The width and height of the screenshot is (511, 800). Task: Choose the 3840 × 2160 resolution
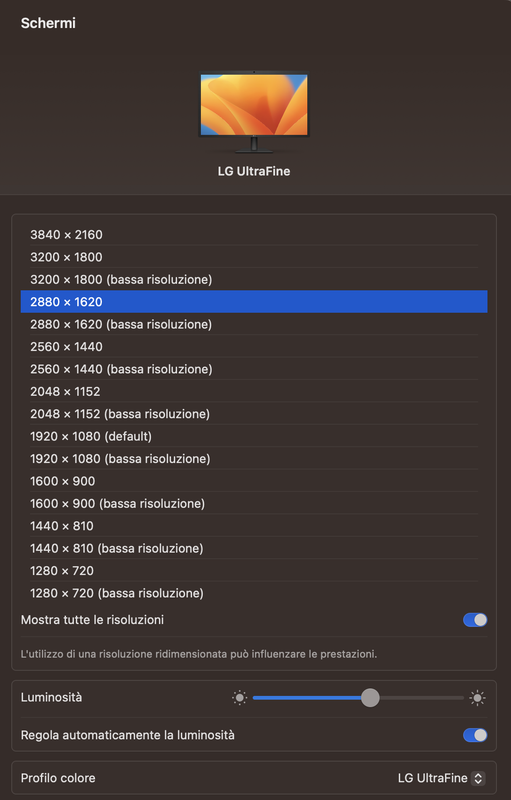254,235
